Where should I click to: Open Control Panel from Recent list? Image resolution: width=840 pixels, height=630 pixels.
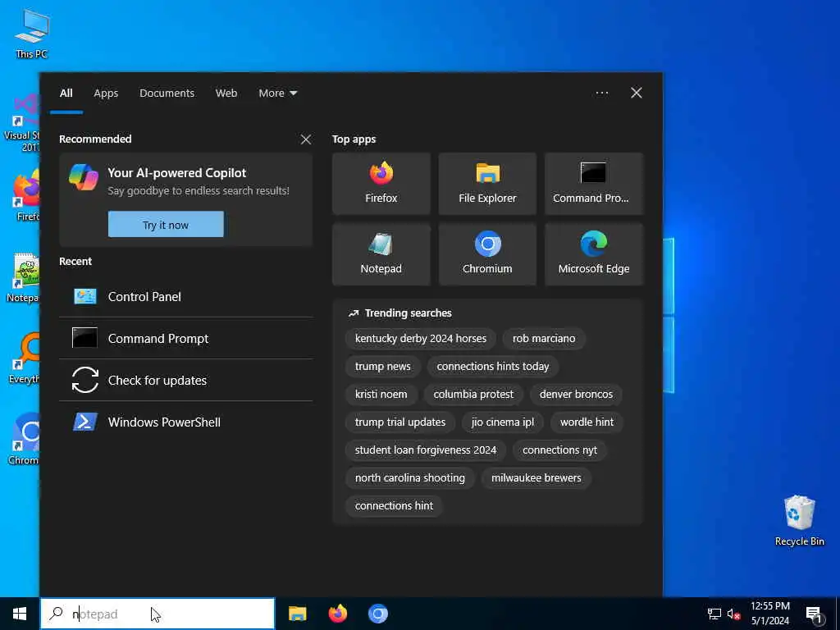pos(186,297)
